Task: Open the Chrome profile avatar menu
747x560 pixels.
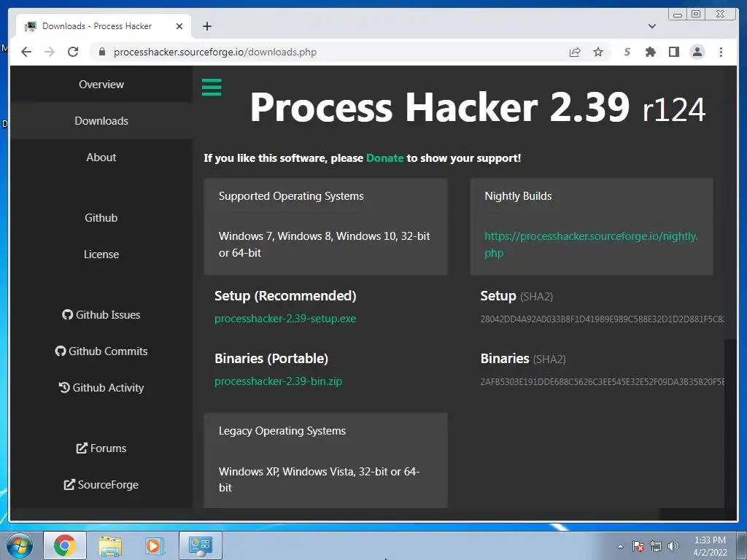Action: pyautogui.click(x=697, y=52)
